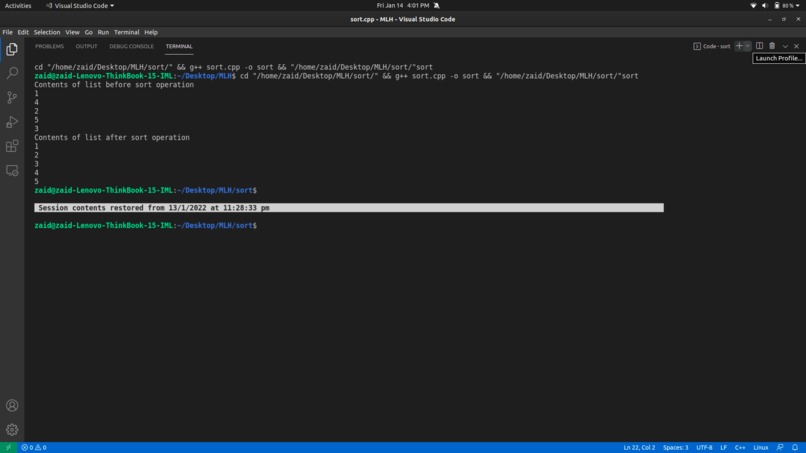
Task: Open Ubuntu Activities overview
Action: click(x=18, y=6)
